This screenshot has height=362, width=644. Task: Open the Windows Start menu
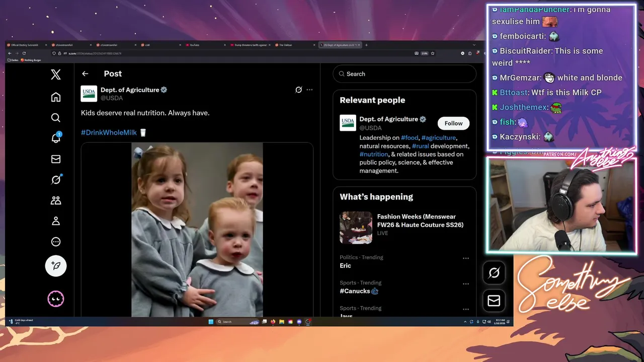point(211,322)
